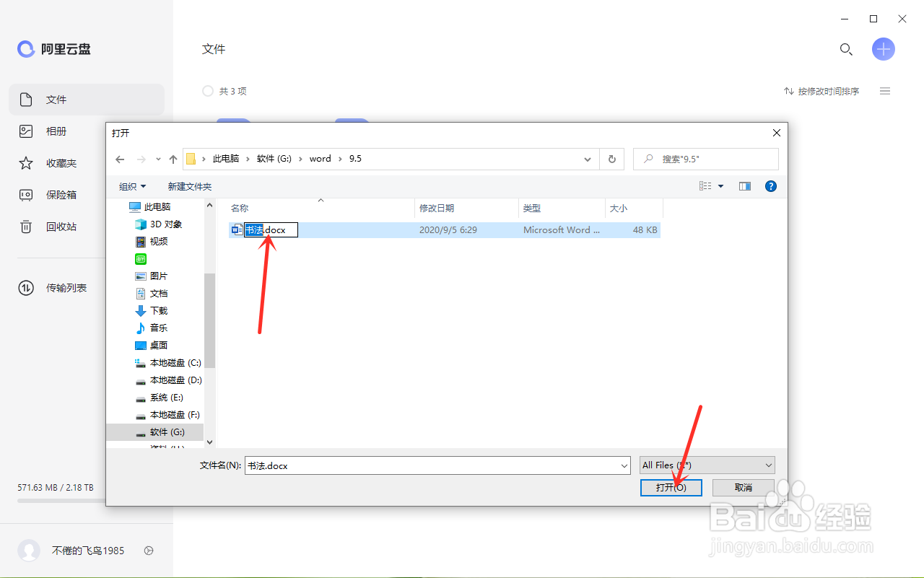Click 软件 (G:) in the address path
This screenshot has width=924, height=578.
[274, 159]
